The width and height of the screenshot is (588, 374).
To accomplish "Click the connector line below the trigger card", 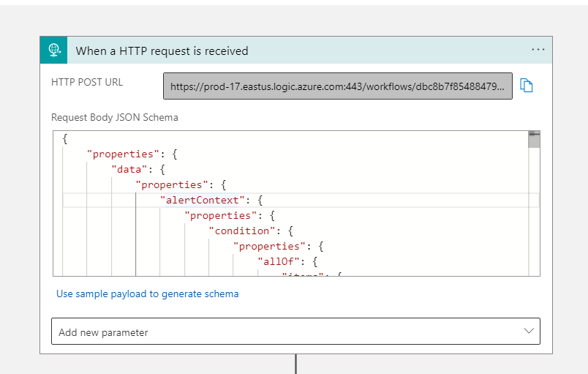I will click(x=295, y=364).
